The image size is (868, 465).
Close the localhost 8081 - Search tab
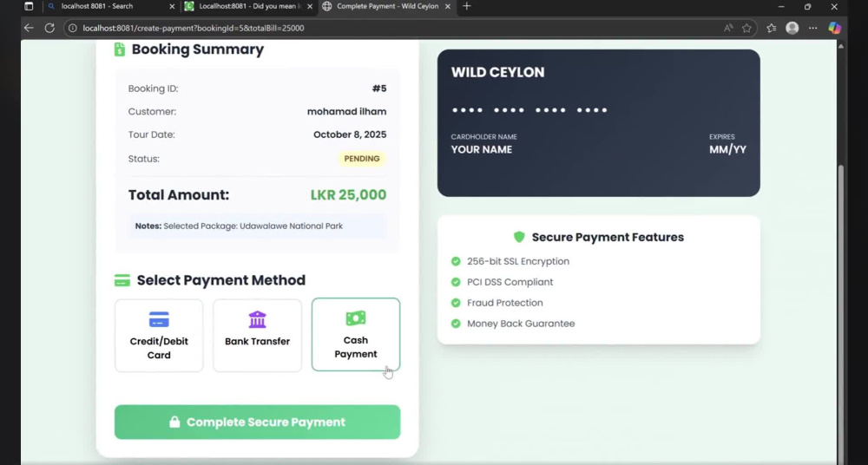[x=172, y=7]
